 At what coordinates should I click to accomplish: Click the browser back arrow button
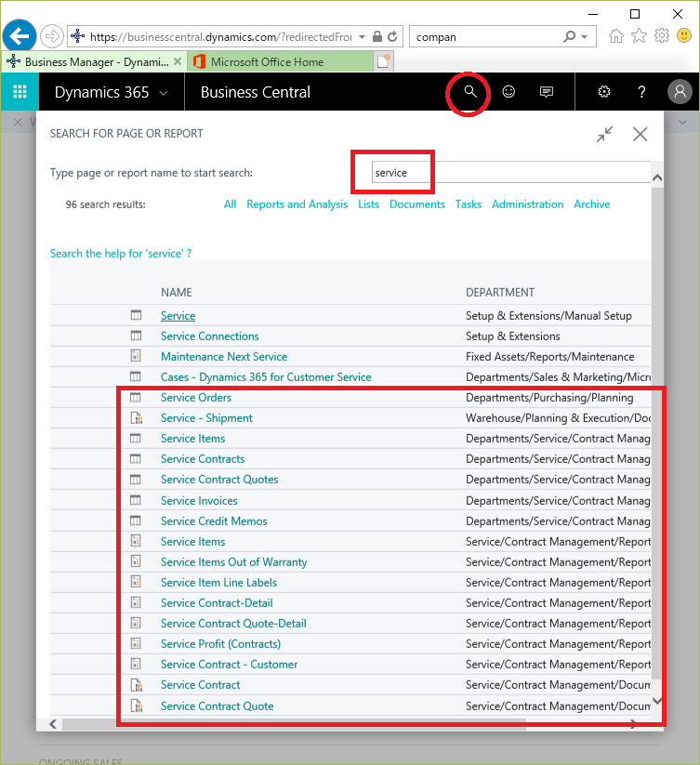click(19, 36)
